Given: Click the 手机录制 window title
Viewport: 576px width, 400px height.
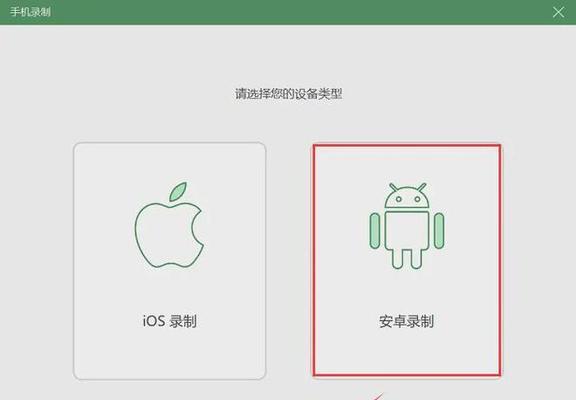Looking at the screenshot, I should (x=30, y=12).
